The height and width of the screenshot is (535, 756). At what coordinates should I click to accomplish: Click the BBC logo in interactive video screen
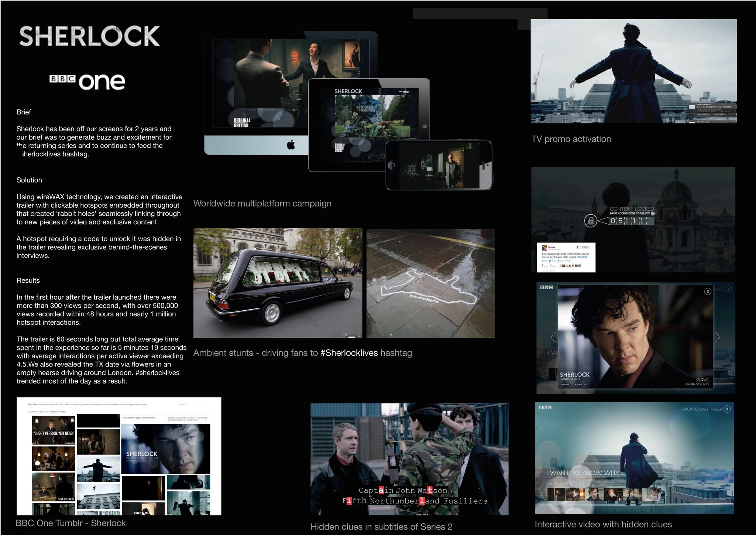[545, 407]
